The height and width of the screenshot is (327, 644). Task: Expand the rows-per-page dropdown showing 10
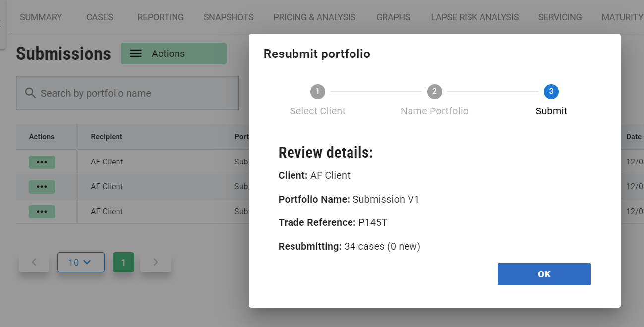[80, 262]
